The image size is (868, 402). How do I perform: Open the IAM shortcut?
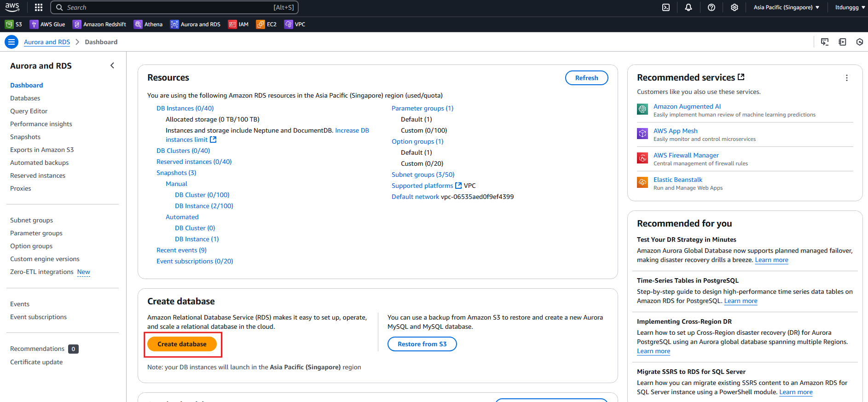click(238, 24)
